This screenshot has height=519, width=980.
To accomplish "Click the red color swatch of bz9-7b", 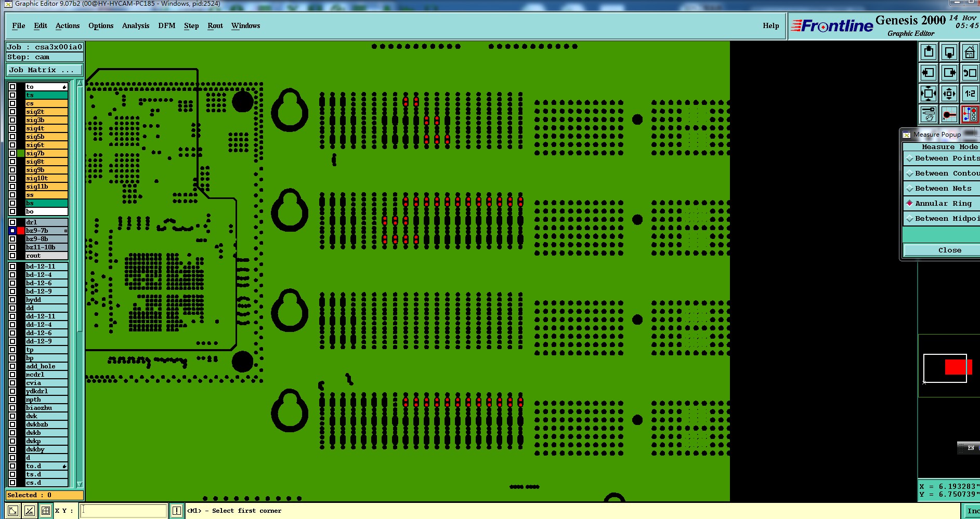I will tap(21, 231).
